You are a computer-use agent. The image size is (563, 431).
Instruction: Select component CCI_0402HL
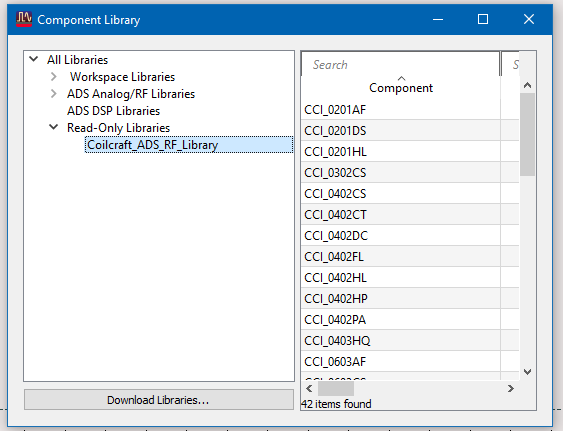tap(401, 278)
